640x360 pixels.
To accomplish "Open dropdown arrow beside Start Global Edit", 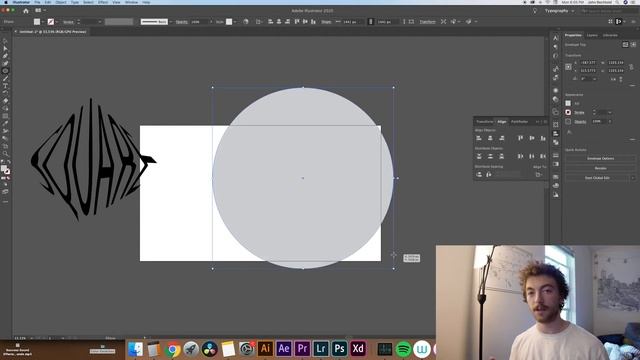I will click(633, 178).
